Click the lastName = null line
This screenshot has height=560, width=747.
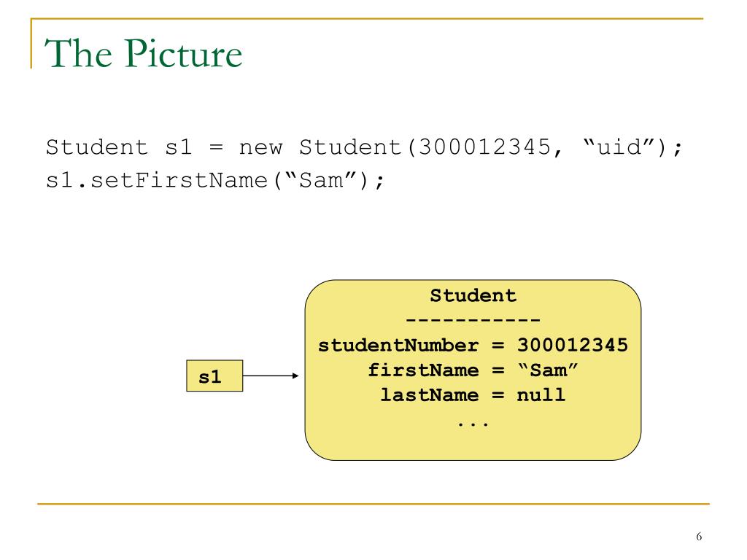tap(473, 394)
